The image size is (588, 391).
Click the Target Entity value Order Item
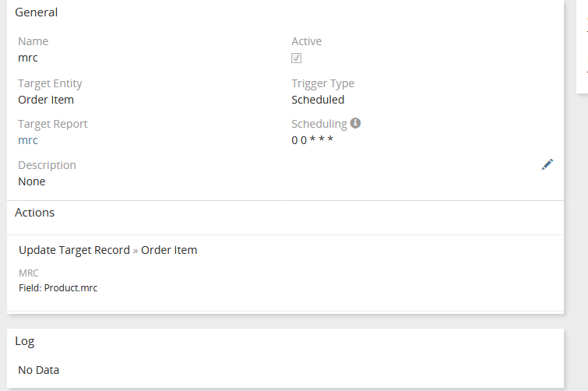tap(46, 100)
